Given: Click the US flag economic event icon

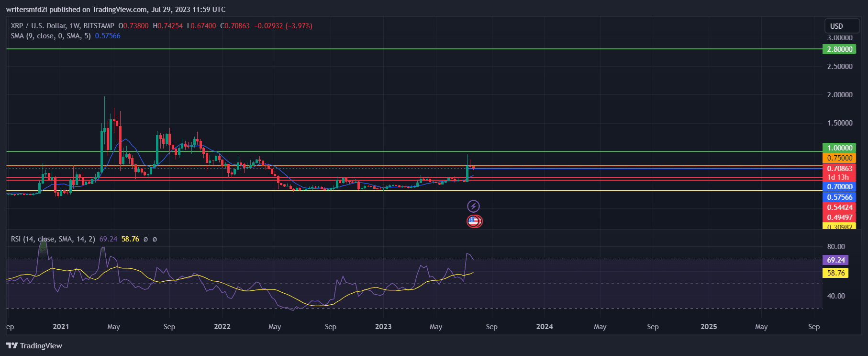Looking at the screenshot, I should 474,221.
